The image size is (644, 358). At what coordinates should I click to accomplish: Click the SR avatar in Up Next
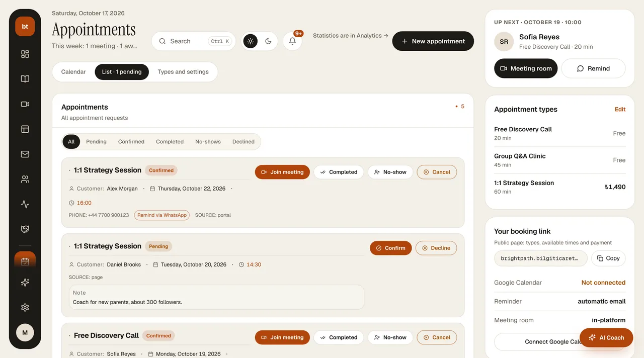pos(504,42)
